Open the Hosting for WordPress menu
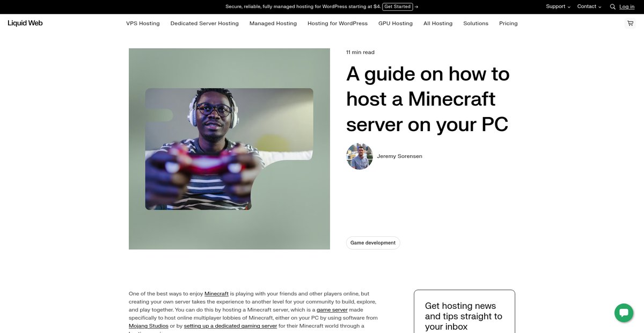 tap(338, 23)
